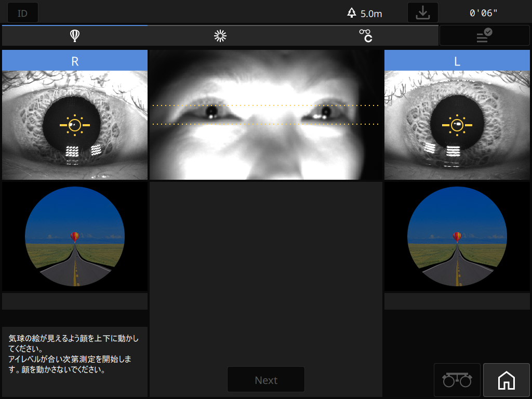
Task: Click the left eye balloon fixation target
Action: coord(457,236)
